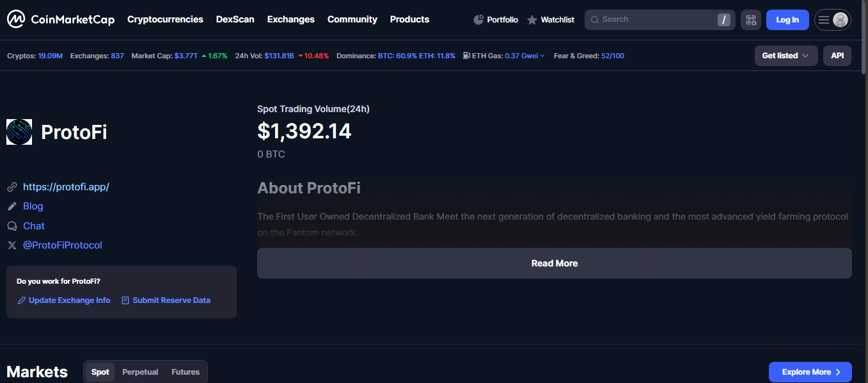Screen dimensions: 868x383
Task: Expand the ETH Gas Gwei dropdown
Action: pos(542,56)
